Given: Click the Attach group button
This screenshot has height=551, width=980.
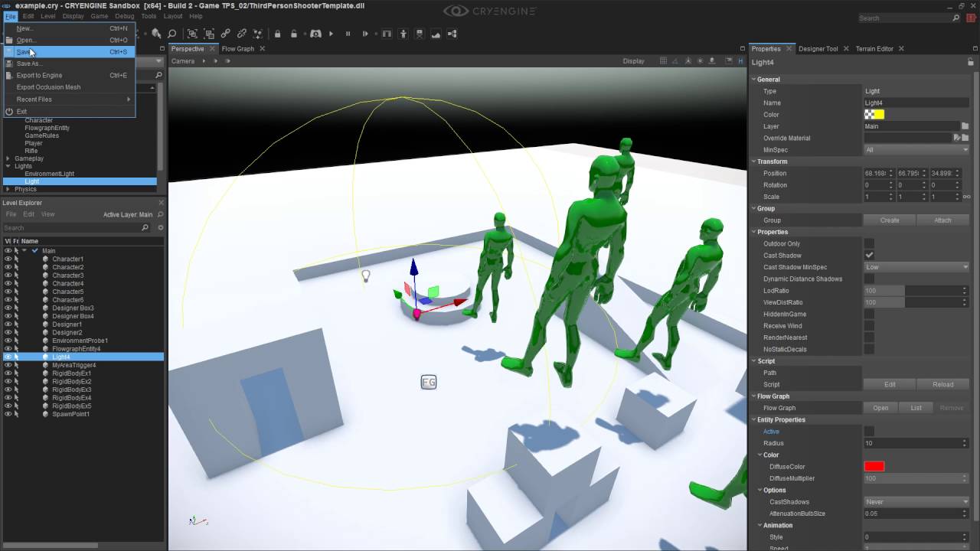Looking at the screenshot, I should 942,220.
